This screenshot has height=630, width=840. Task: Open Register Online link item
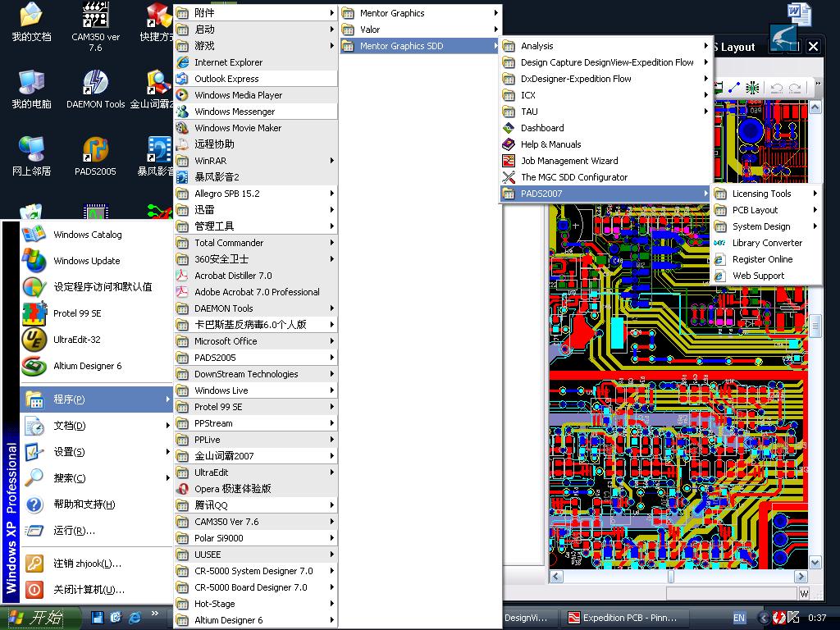pos(766,259)
